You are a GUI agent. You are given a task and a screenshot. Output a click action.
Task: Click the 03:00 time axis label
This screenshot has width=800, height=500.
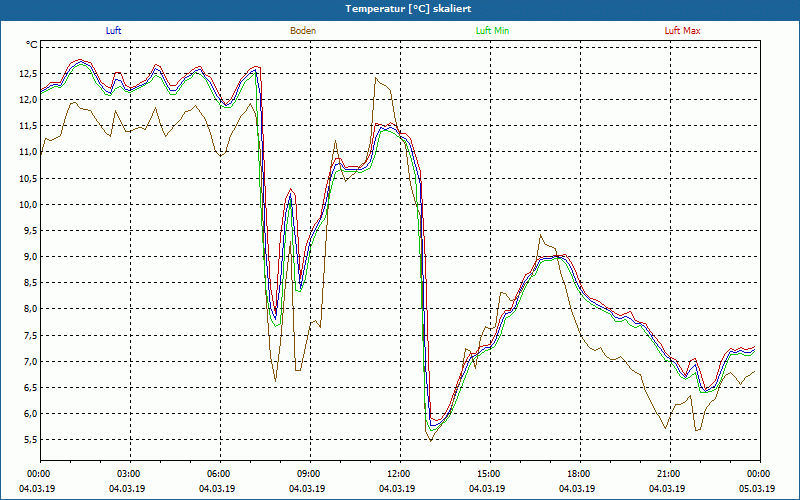(x=130, y=474)
